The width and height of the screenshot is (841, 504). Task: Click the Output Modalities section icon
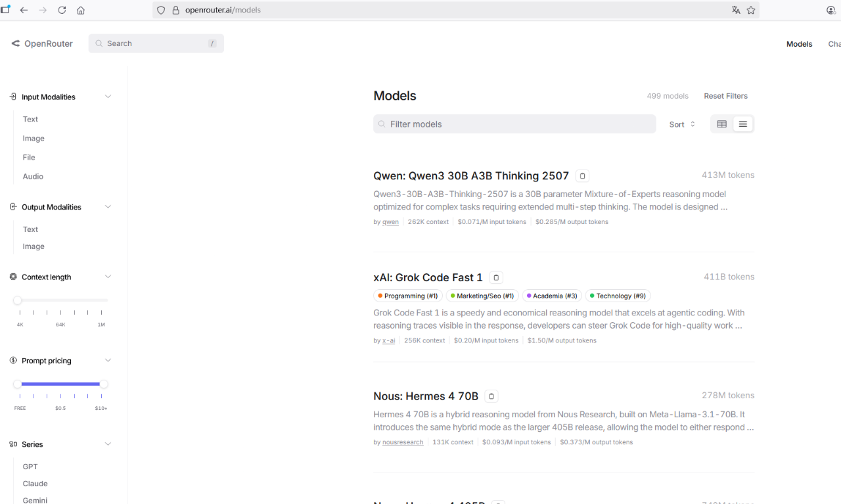[13, 207]
